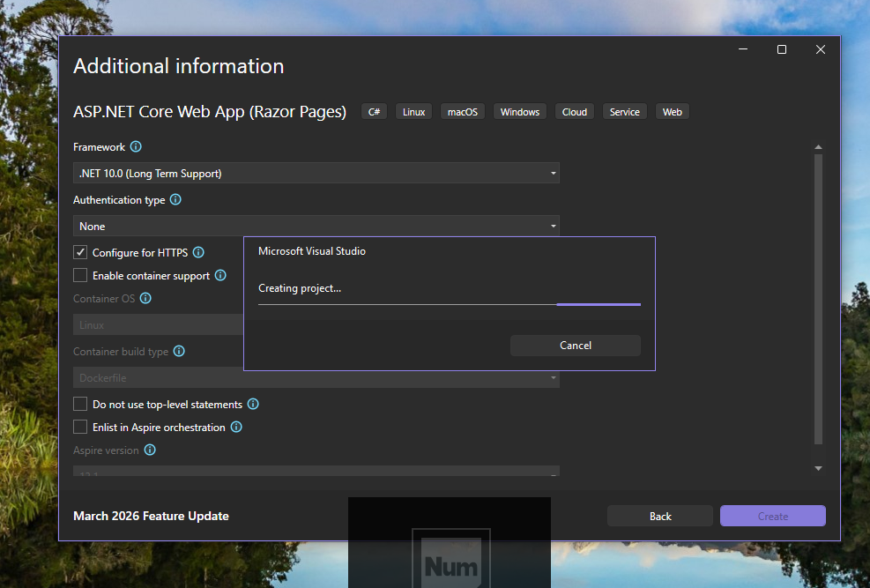Click the Aspire orchestration info icon
The height and width of the screenshot is (588, 870).
coord(236,428)
